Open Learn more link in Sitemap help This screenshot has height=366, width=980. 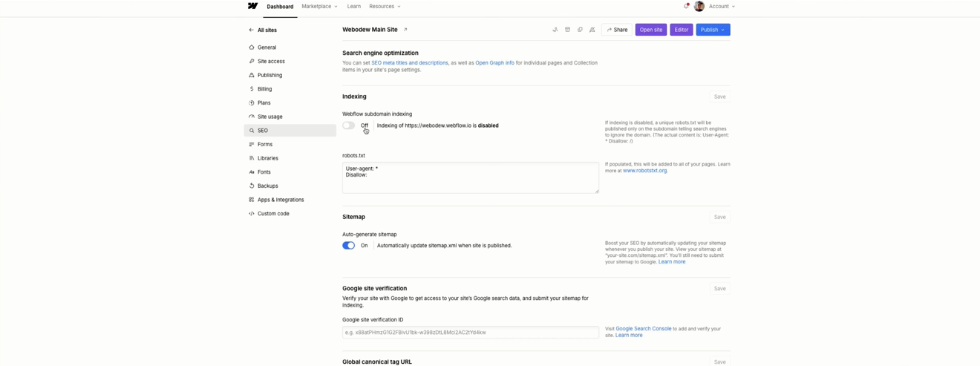pyautogui.click(x=672, y=262)
